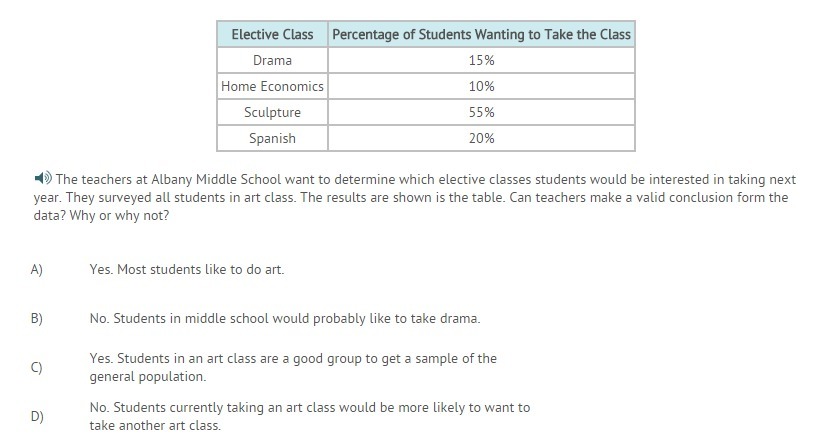Click the 10% table cell
Image resolution: width=824 pixels, height=447 pixels.
point(481,86)
